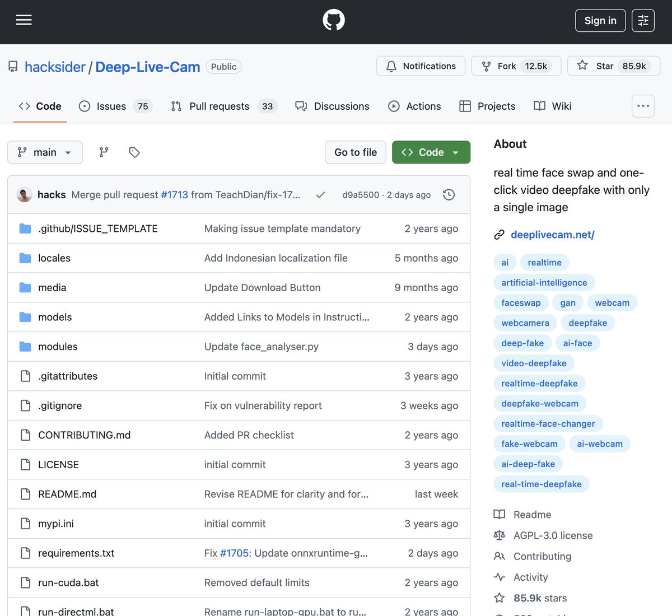Click the Sign in button
Screen dimensions: 672x616
pyautogui.click(x=600, y=21)
